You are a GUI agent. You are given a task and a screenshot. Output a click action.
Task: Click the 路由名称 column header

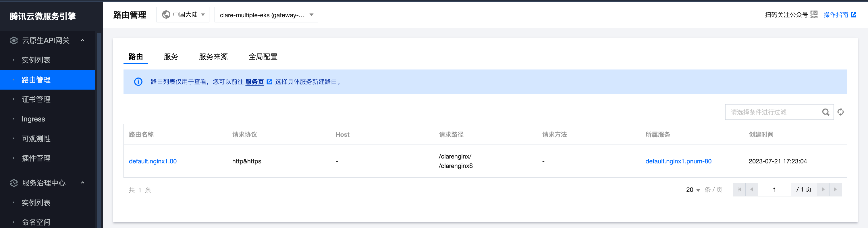[x=141, y=134]
